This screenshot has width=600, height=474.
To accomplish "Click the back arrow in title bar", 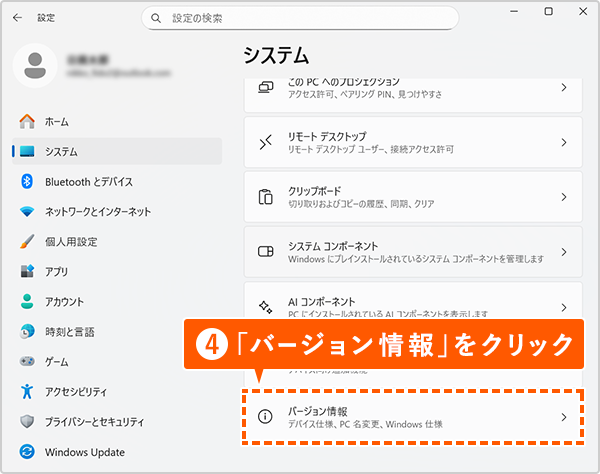I will (x=17, y=18).
